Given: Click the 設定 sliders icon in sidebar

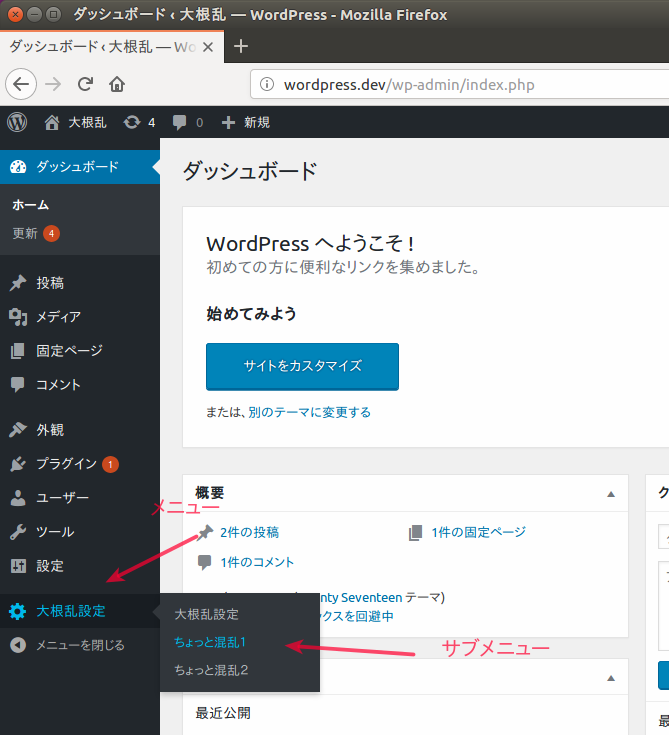Looking at the screenshot, I should [18, 566].
